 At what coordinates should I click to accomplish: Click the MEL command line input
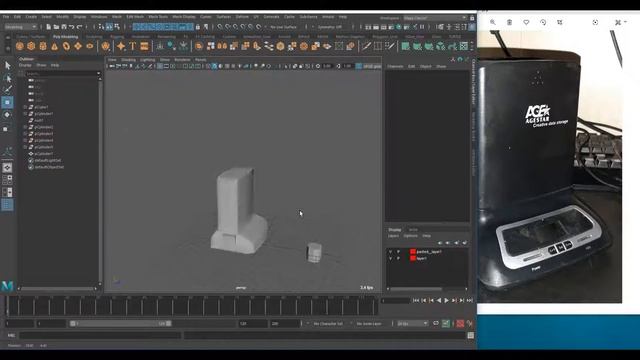100,336
